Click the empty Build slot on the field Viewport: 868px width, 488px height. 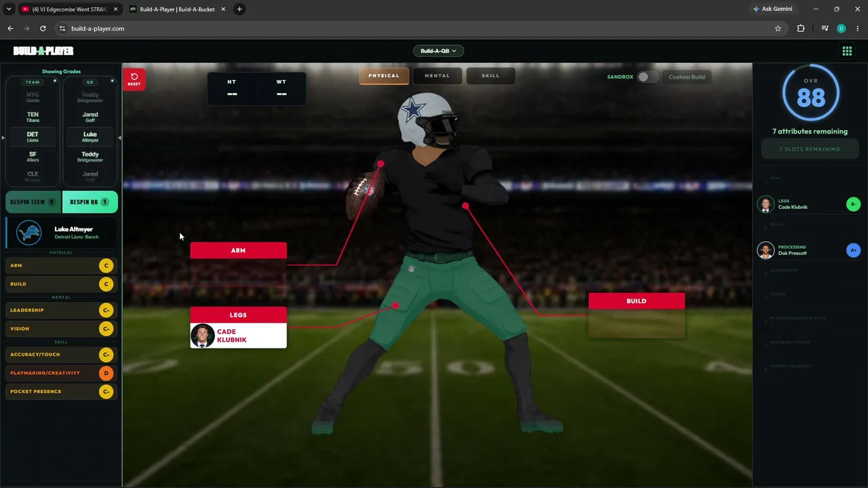pos(637,323)
